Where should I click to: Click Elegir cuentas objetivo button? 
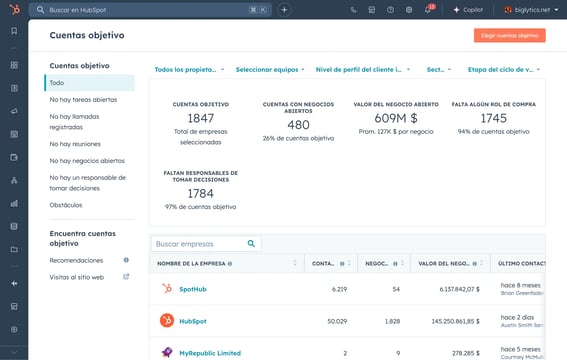[510, 35]
